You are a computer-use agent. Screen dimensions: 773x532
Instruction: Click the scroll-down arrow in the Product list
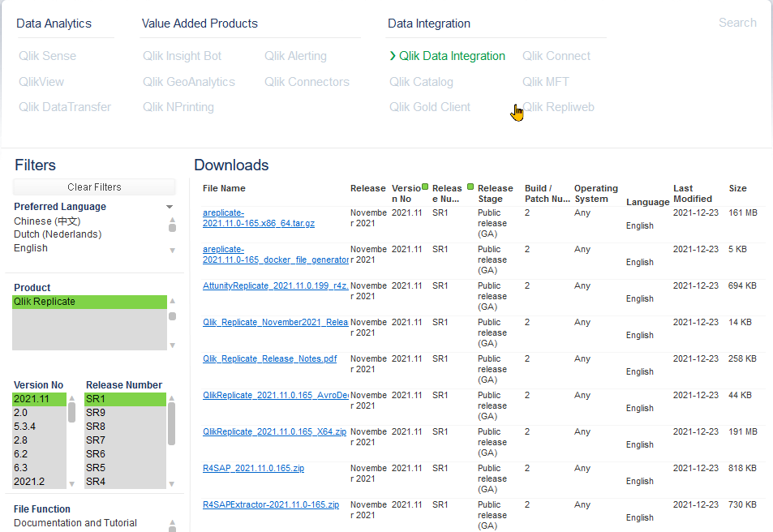click(171, 345)
